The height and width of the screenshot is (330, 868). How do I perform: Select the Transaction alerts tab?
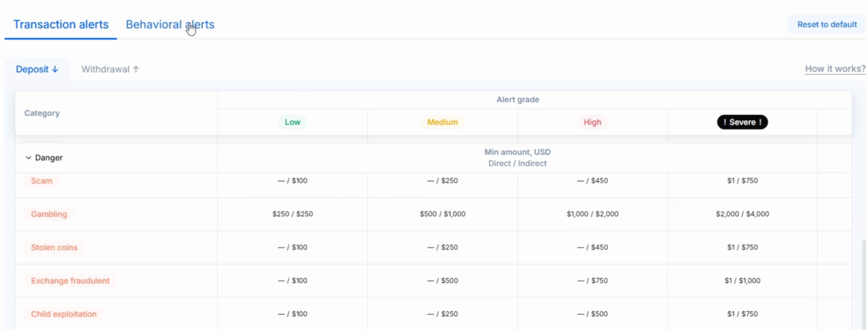tap(61, 25)
